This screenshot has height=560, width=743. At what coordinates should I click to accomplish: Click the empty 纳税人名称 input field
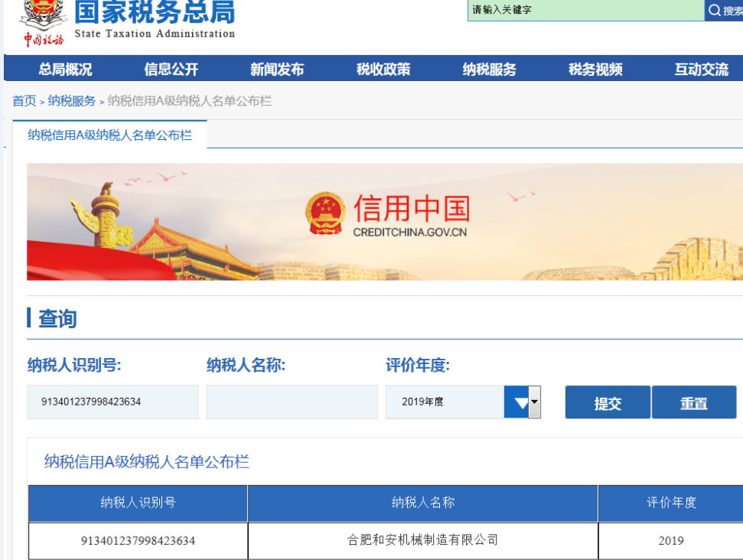coord(292,402)
